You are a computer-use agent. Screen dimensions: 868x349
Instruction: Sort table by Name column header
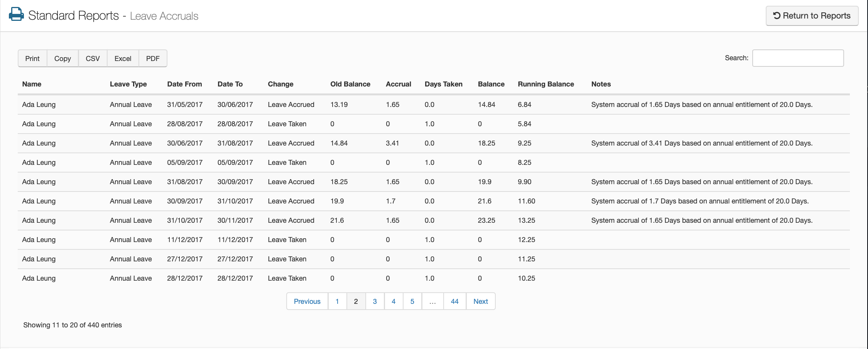click(x=32, y=84)
